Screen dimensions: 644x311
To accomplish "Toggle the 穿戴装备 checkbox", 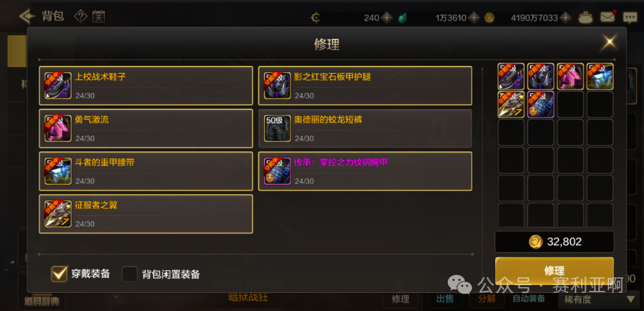I will coord(60,274).
